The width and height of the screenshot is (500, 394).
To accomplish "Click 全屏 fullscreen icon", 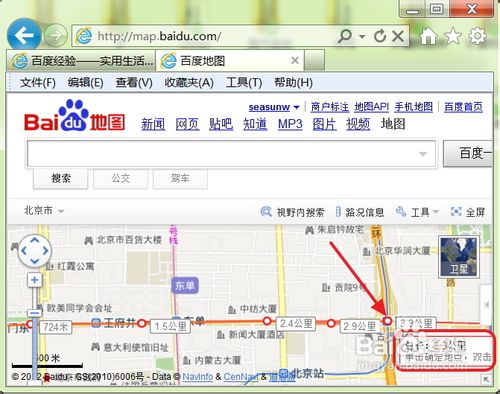I will click(456, 211).
